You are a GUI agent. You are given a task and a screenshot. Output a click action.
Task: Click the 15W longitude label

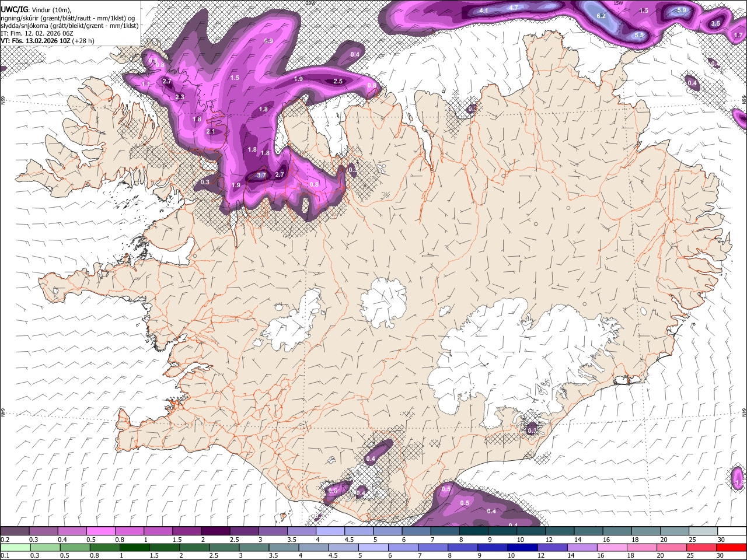coord(618,3)
